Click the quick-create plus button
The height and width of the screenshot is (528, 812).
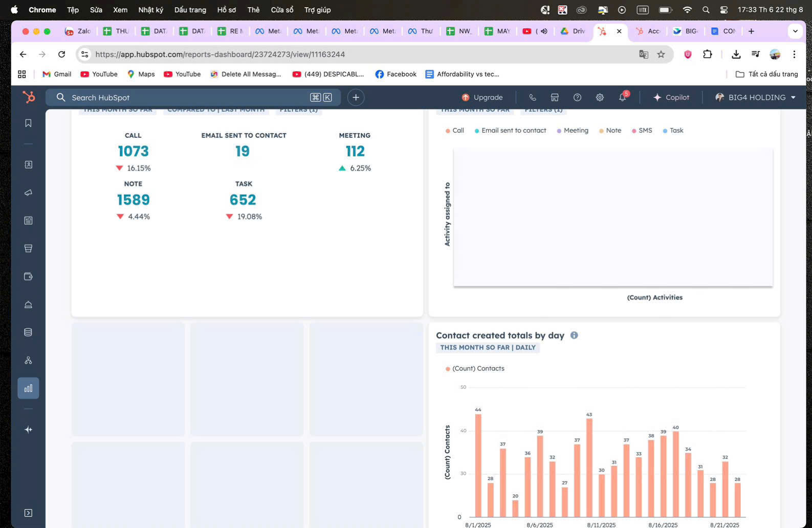(356, 97)
